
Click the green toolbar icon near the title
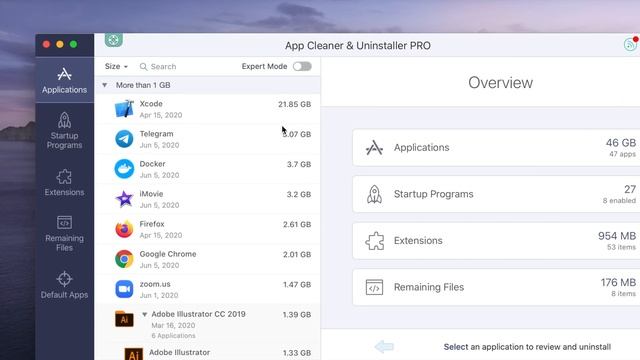point(113,40)
